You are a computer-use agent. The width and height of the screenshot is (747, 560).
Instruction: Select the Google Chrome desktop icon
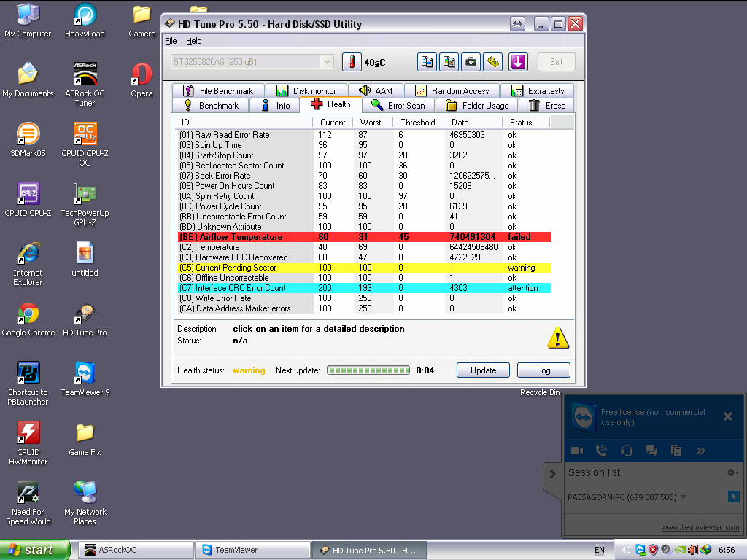[x=28, y=319]
